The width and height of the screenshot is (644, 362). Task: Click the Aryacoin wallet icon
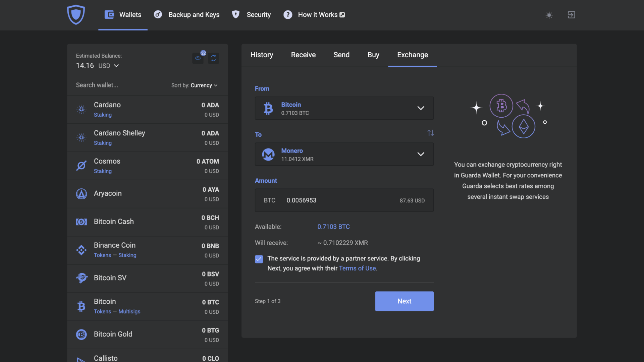pyautogui.click(x=82, y=193)
